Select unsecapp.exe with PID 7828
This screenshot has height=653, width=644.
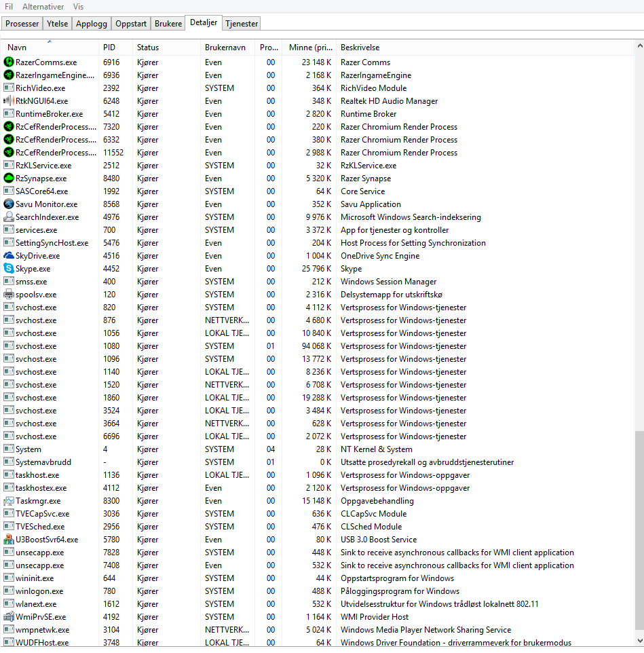[x=39, y=553]
